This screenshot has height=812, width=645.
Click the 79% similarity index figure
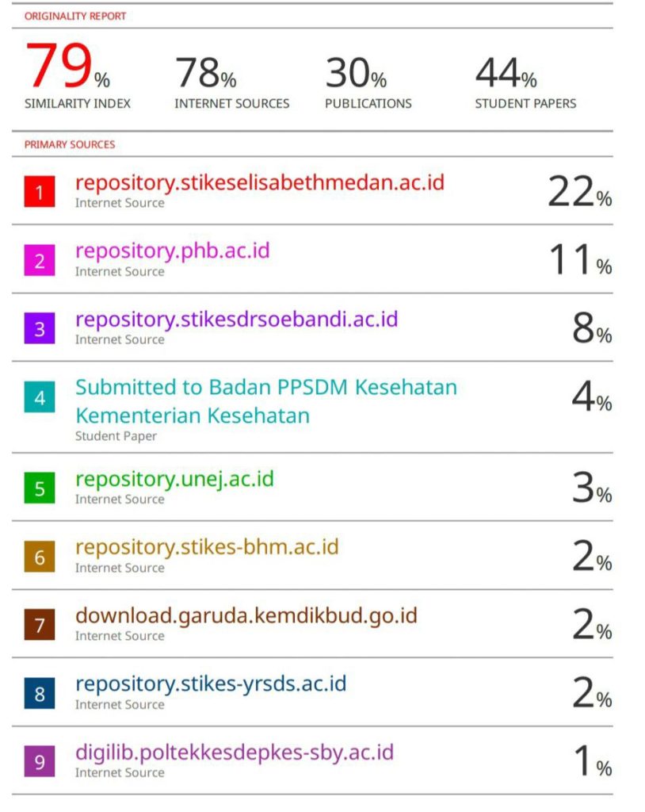[67, 66]
